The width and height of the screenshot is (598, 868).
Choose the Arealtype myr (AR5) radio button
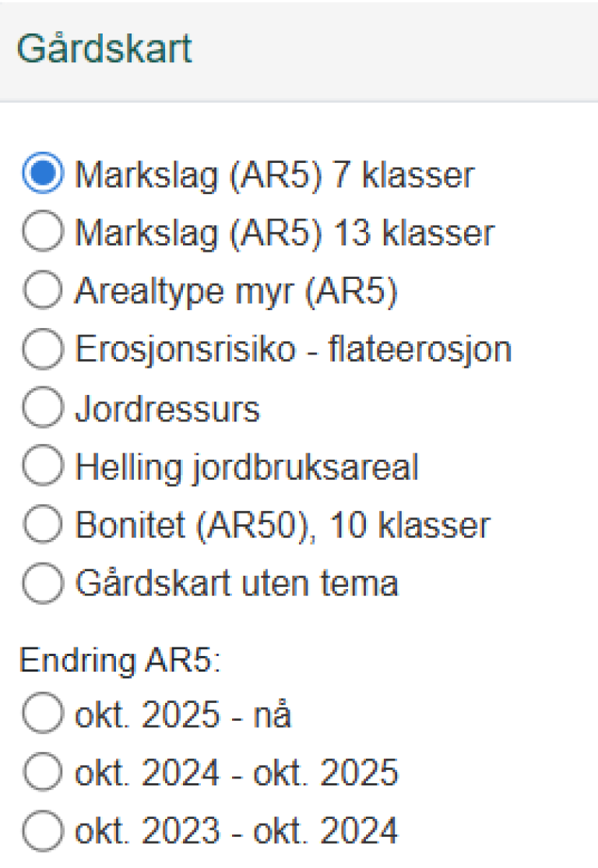(x=42, y=291)
